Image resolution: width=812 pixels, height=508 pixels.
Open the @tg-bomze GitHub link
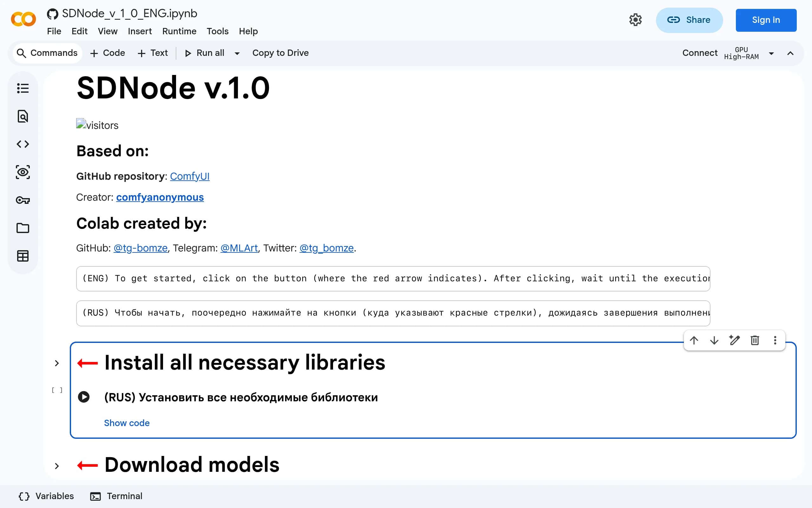click(x=141, y=248)
